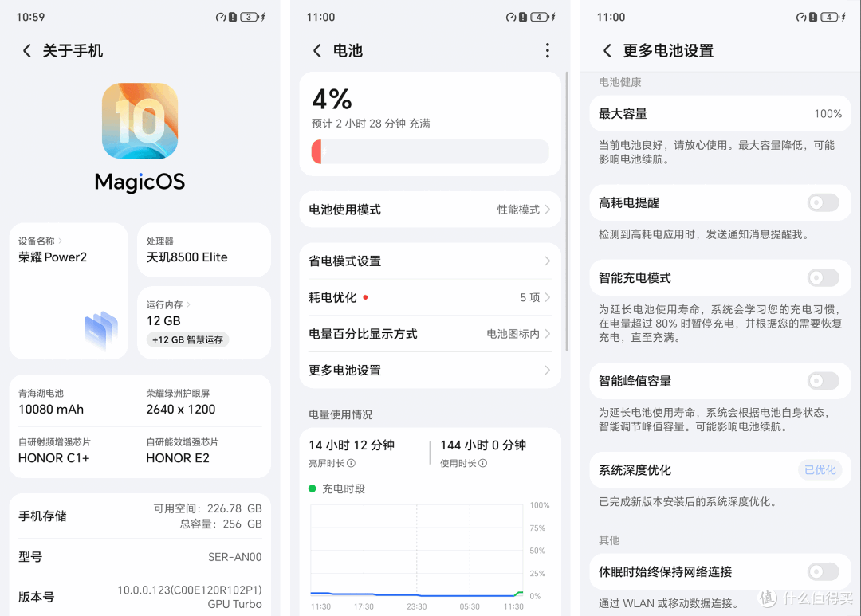Tap the info icon next to 亮屏时长
861x616 pixels.
352,463
